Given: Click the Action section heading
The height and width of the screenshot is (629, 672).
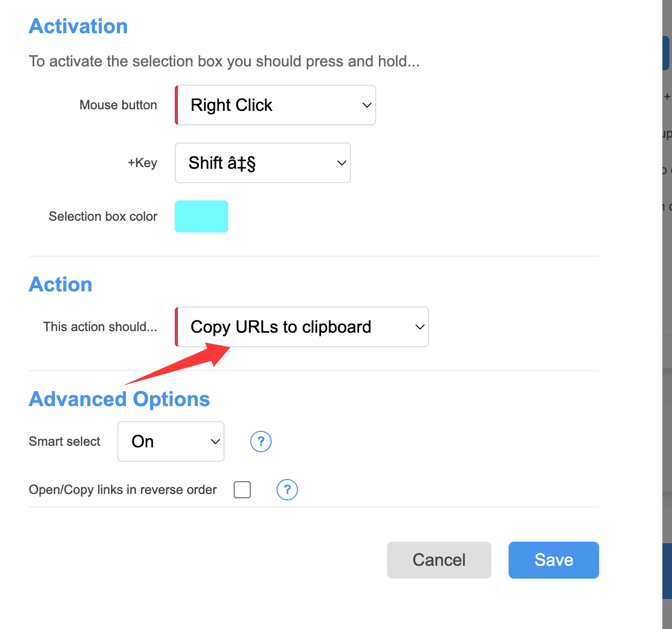Looking at the screenshot, I should (x=61, y=284).
